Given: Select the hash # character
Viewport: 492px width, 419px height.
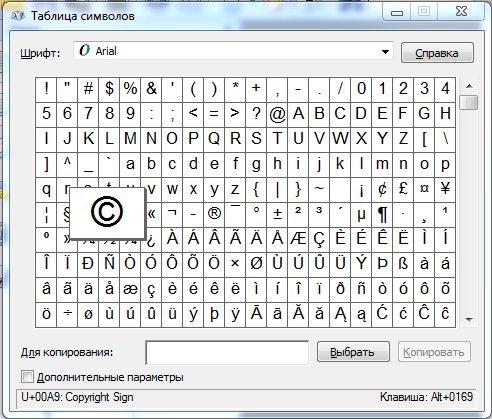Looking at the screenshot, I should pos(88,89).
